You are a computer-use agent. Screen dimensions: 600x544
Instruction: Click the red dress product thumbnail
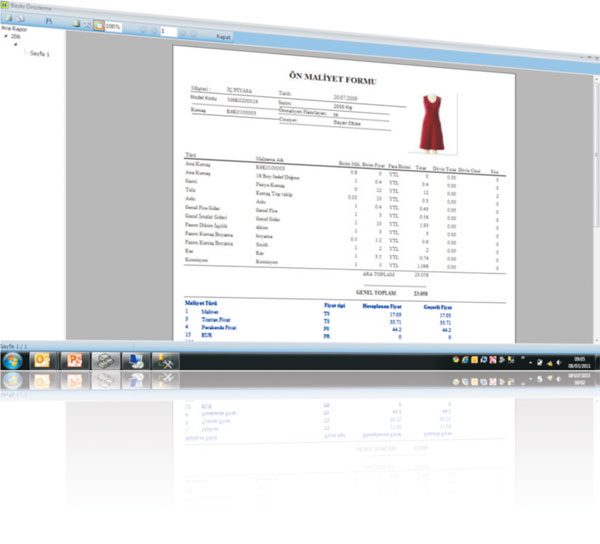click(x=432, y=124)
